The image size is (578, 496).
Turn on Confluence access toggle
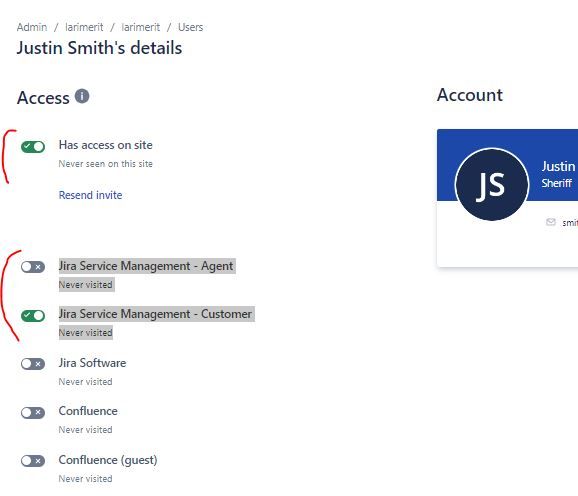click(x=33, y=412)
